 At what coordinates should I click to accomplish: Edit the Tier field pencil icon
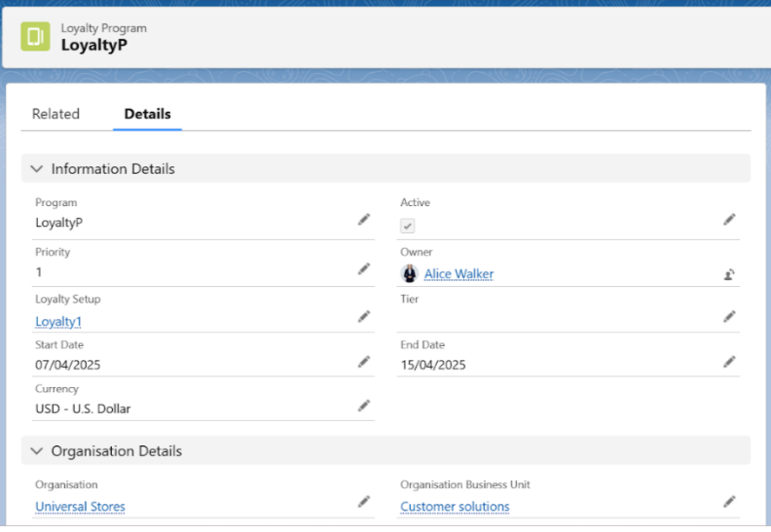pos(729,316)
